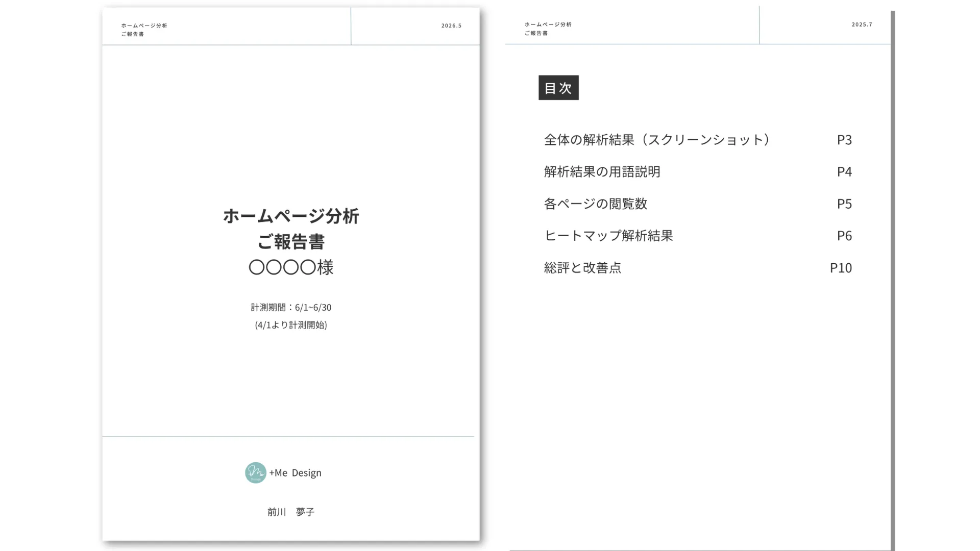980x551 pixels.
Task: Click contents entry '全体の解析結果（スクリーンショット）'
Action: (658, 140)
